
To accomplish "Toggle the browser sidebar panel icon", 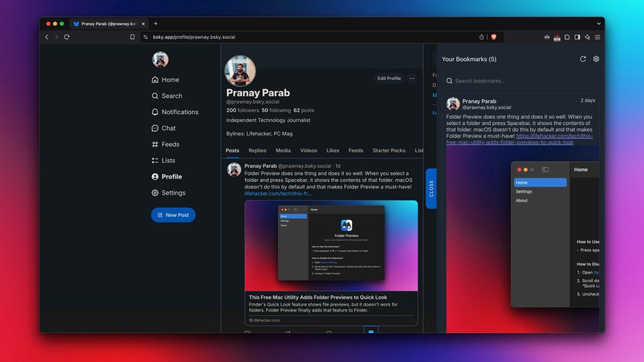I will point(577,37).
